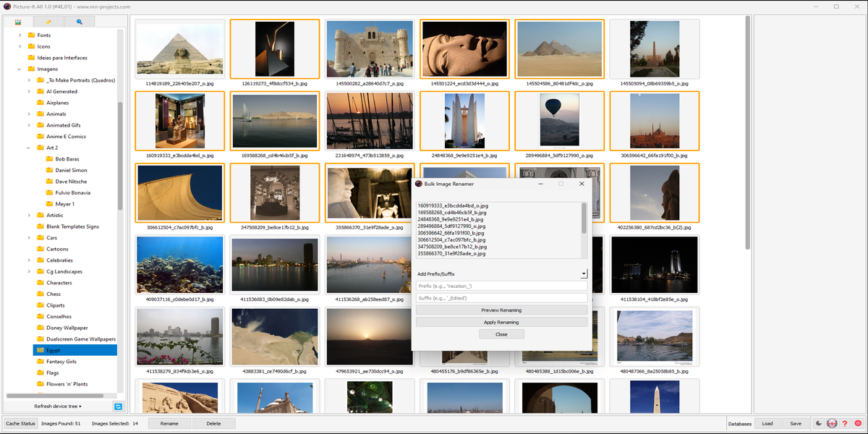The height and width of the screenshot is (434, 868).
Task: Change language using the UK flag icon
Action: 831,423
